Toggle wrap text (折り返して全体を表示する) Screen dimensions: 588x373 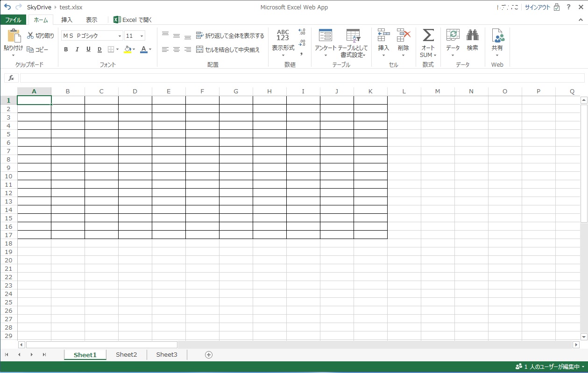[230, 35]
